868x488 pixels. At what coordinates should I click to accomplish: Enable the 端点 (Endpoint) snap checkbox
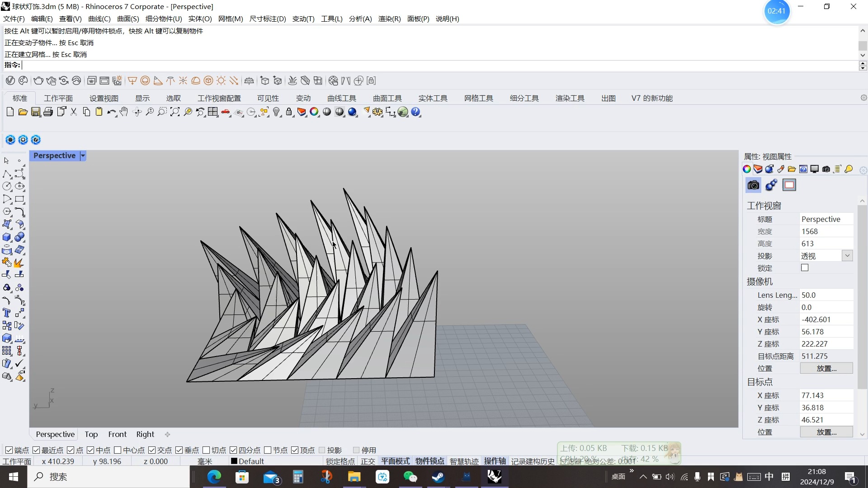point(10,449)
